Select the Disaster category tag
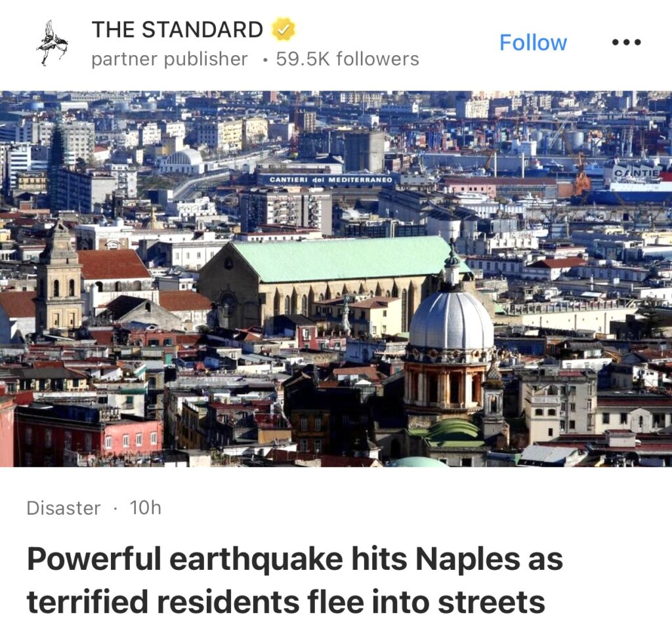The height and width of the screenshot is (625, 672). (64, 508)
